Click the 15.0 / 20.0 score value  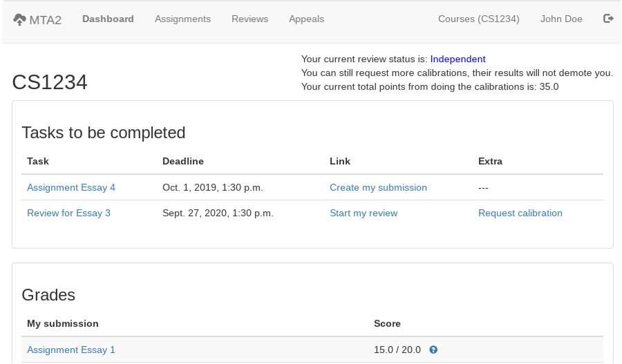click(397, 349)
